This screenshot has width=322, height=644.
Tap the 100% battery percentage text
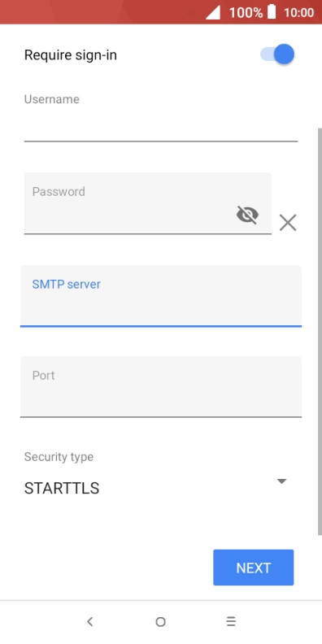pyautogui.click(x=246, y=13)
